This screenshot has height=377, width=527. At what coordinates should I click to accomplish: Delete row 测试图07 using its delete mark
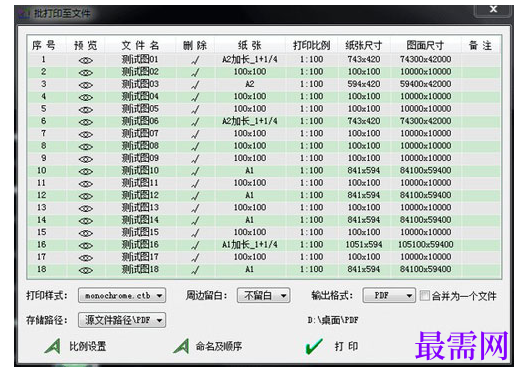pos(195,134)
